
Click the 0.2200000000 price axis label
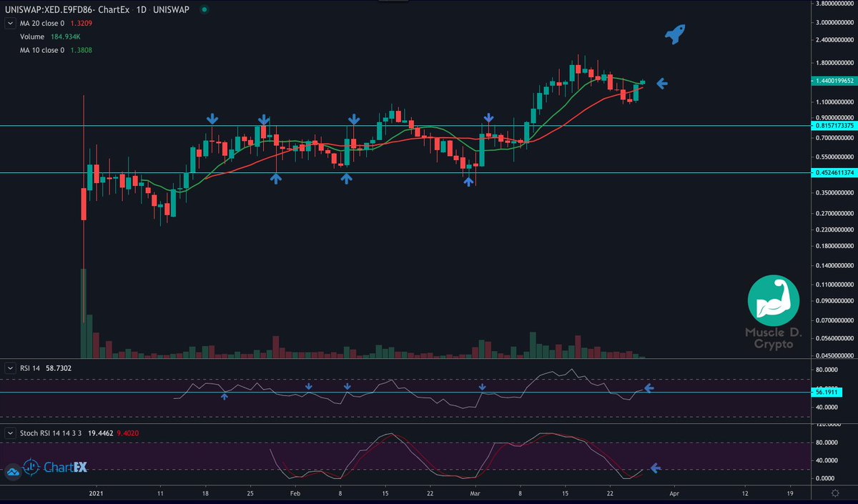tap(835, 230)
